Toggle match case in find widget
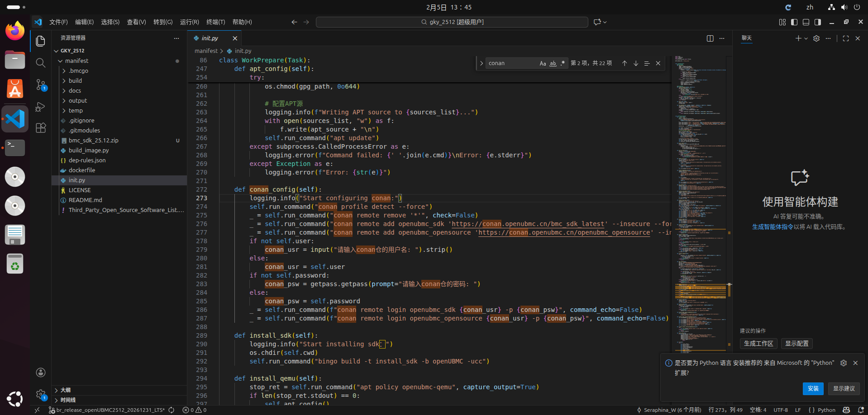 [x=543, y=63]
